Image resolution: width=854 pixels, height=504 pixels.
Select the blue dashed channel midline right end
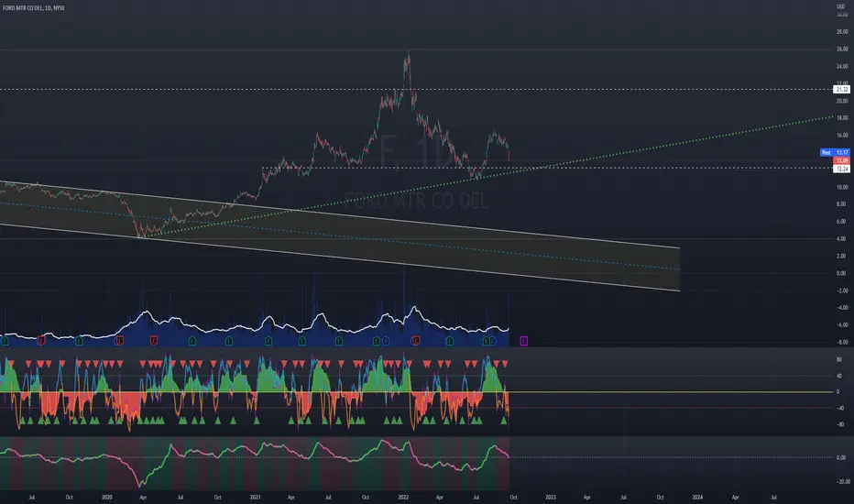click(x=677, y=269)
